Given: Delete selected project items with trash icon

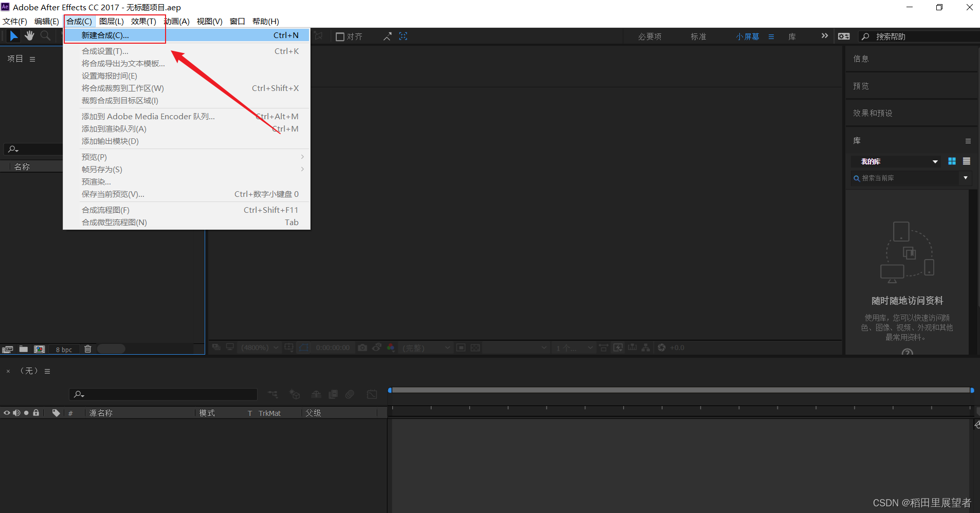Looking at the screenshot, I should (88, 349).
